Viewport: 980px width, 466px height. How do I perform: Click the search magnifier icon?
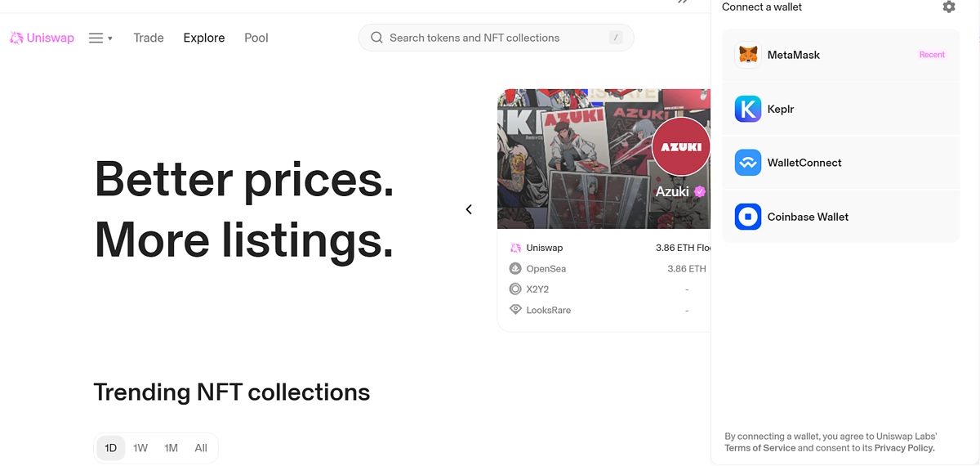(x=376, y=38)
